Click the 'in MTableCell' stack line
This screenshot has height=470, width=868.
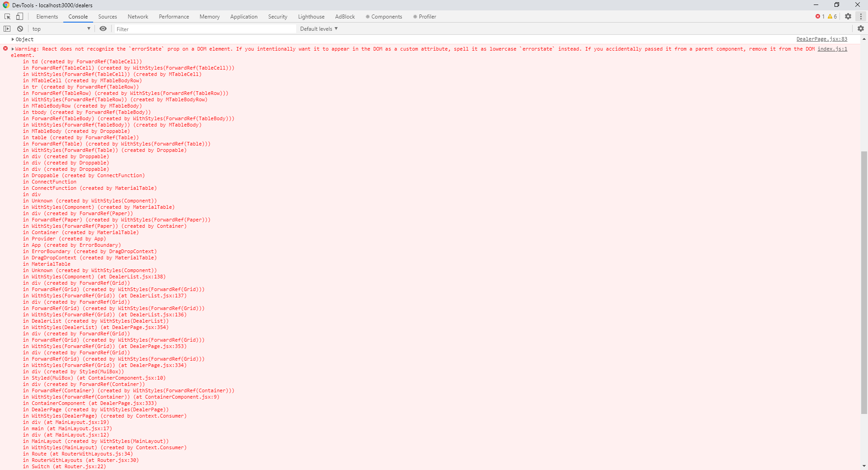point(83,80)
